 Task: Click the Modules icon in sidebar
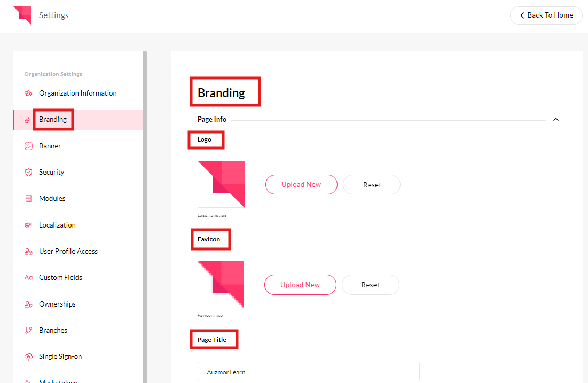pyautogui.click(x=28, y=198)
